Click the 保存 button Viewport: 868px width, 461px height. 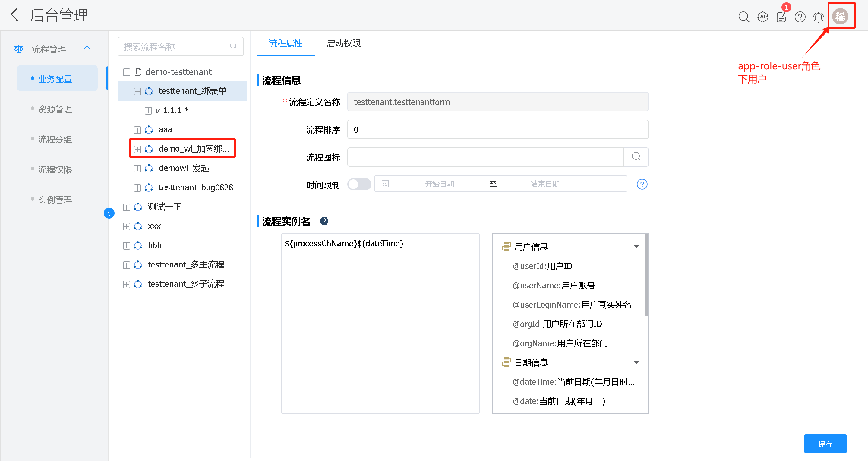click(825, 444)
